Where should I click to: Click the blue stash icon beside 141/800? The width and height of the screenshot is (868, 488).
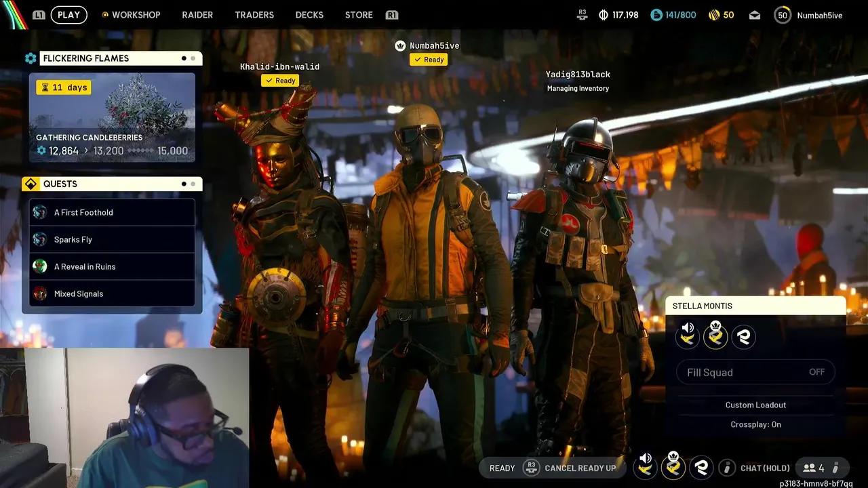pyautogui.click(x=656, y=15)
